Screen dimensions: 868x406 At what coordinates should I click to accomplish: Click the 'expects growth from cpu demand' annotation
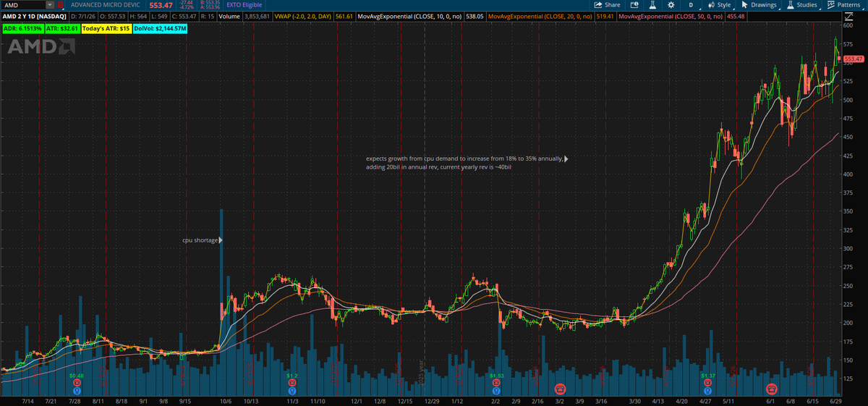(464, 162)
